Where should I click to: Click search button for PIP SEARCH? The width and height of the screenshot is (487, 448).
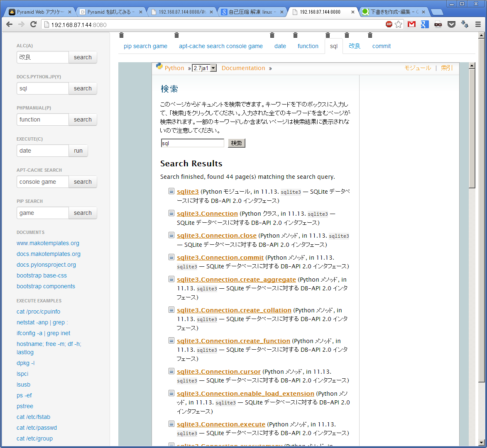[83, 213]
